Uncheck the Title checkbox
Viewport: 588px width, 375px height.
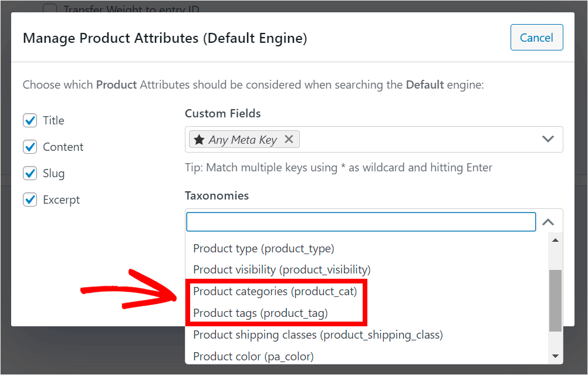coord(30,121)
